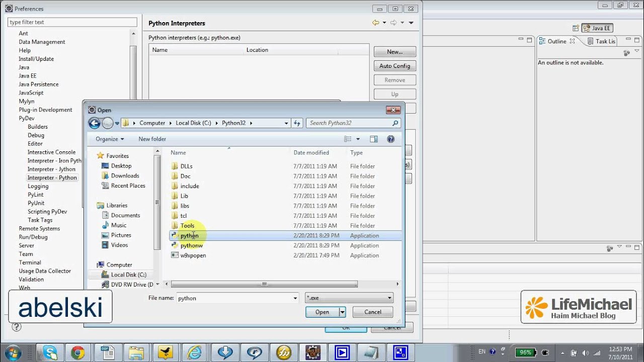The height and width of the screenshot is (362, 644).
Task: Select PyLint in Preferences tree
Action: click(x=36, y=195)
